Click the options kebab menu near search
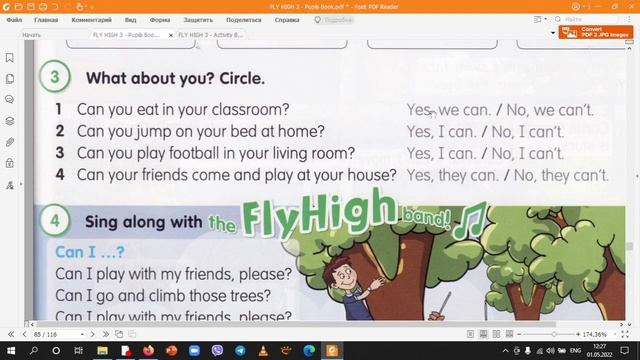This screenshot has height=360, width=640. click(629, 19)
